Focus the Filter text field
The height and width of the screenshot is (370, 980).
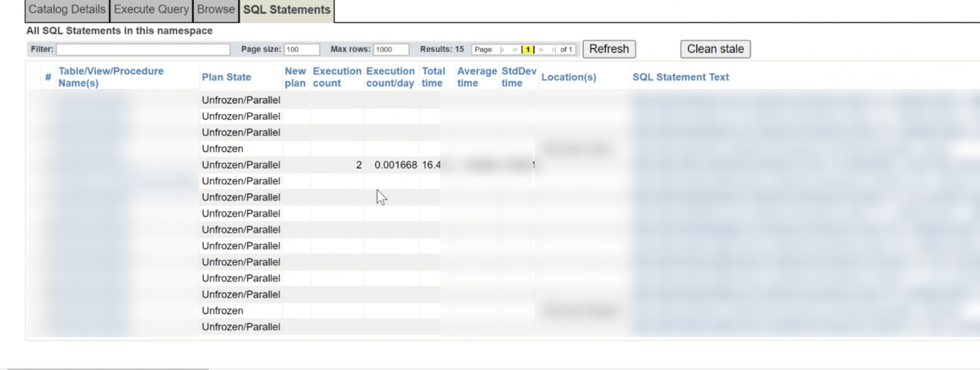tap(143, 49)
